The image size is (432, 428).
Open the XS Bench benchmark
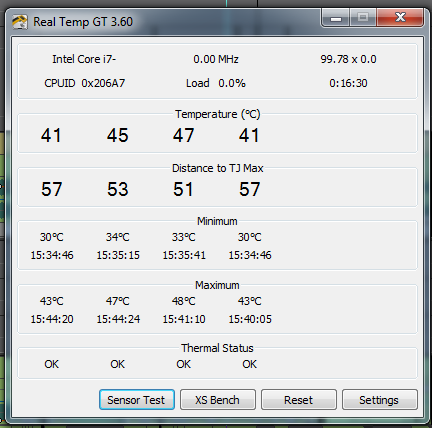pos(218,400)
